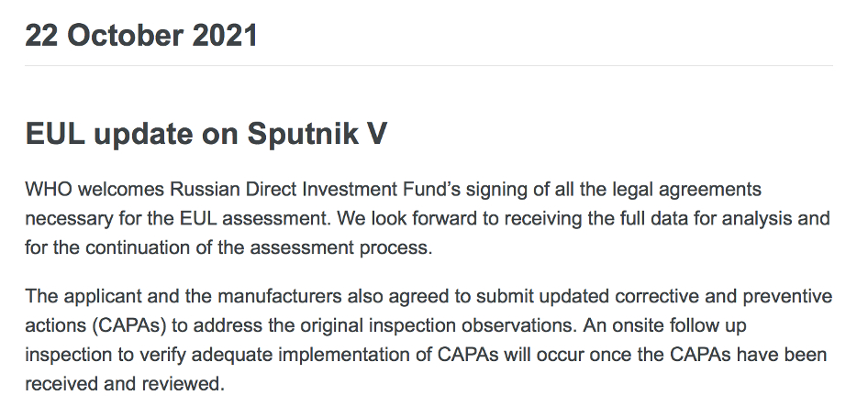Click the "EUL update on Sputnik V" heading

206,133
